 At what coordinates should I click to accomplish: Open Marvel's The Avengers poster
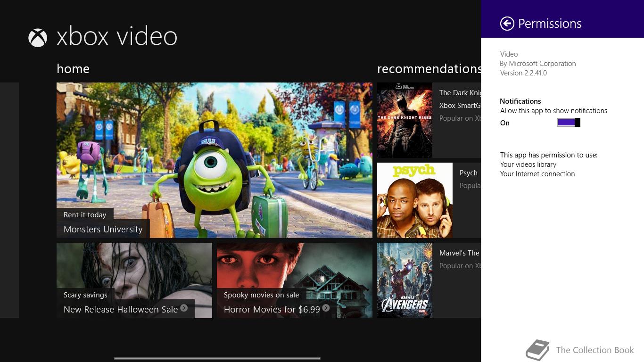click(405, 280)
